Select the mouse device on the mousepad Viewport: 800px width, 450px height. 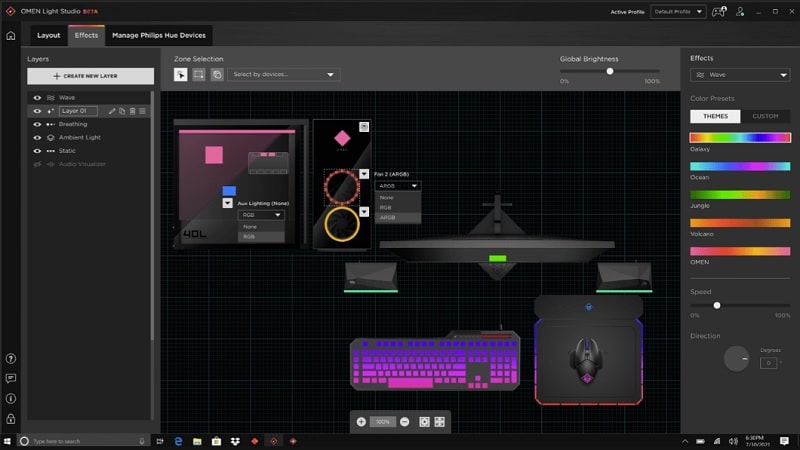tap(587, 361)
